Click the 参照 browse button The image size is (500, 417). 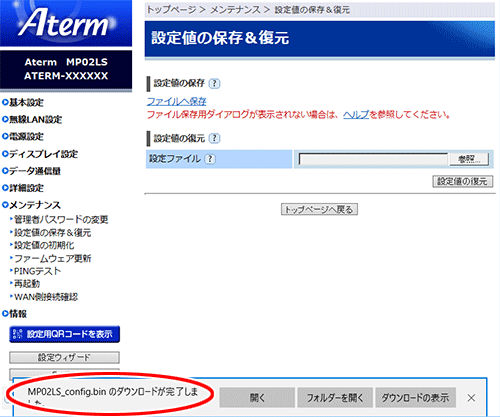tap(469, 159)
